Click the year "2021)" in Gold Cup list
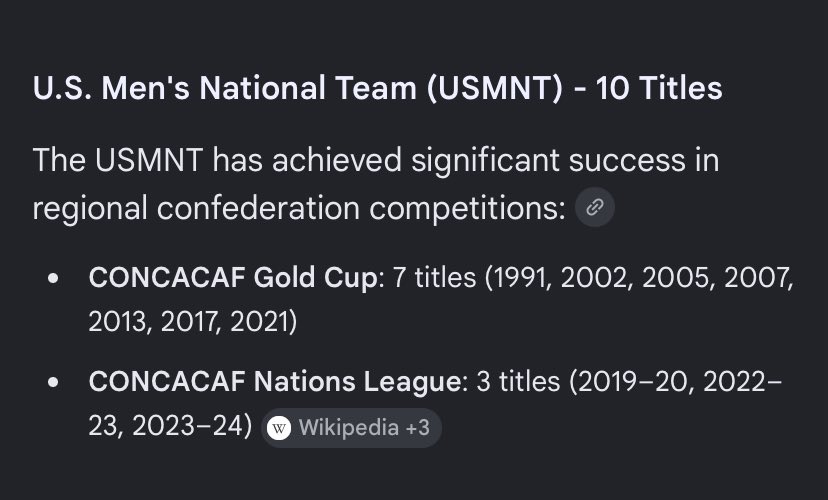Viewport: 828px width, 500px height. click(264, 321)
